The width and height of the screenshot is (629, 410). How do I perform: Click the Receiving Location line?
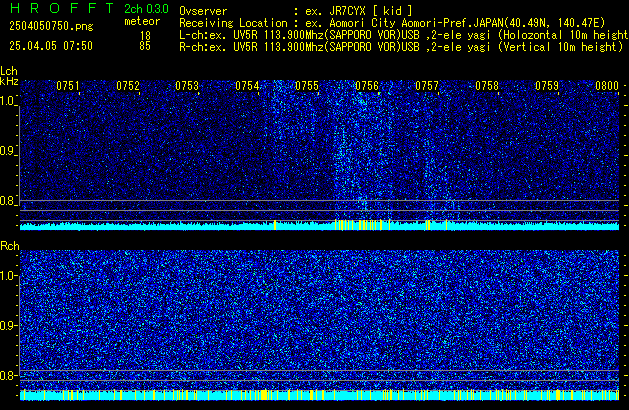(392, 23)
